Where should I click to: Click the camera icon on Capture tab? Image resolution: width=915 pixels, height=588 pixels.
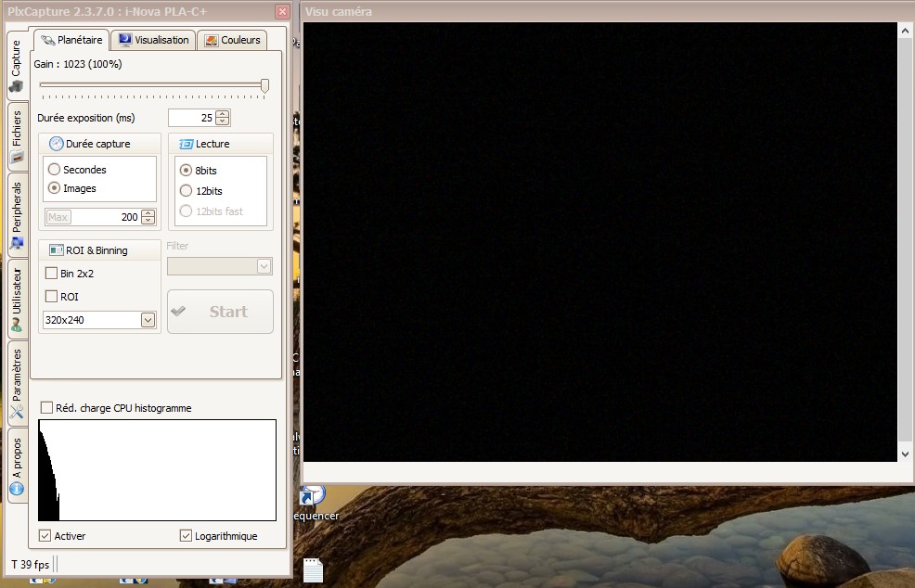coord(16,86)
